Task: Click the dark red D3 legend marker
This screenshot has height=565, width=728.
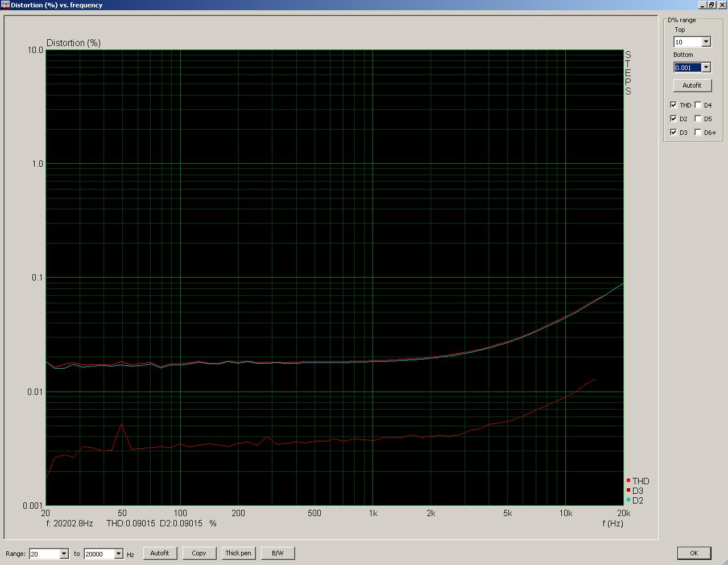Action: [628, 490]
